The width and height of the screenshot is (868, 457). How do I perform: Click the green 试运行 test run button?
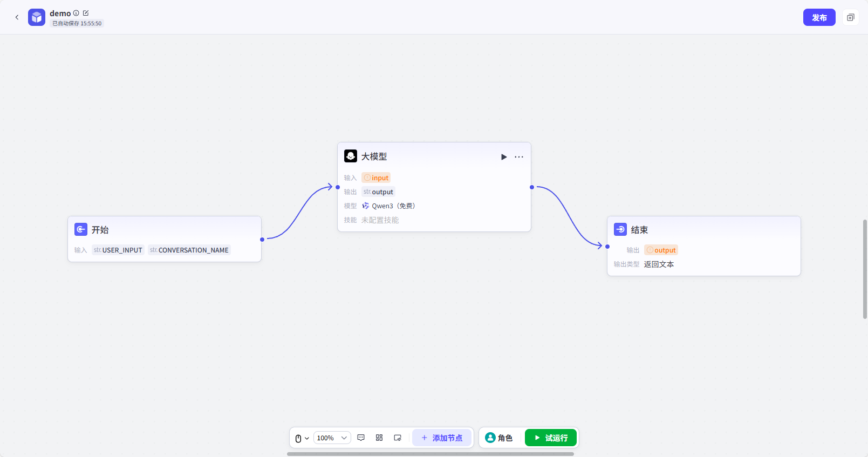(551, 438)
